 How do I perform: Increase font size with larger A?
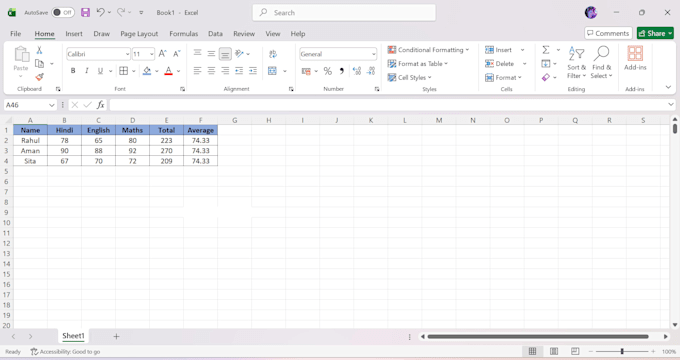(x=162, y=54)
